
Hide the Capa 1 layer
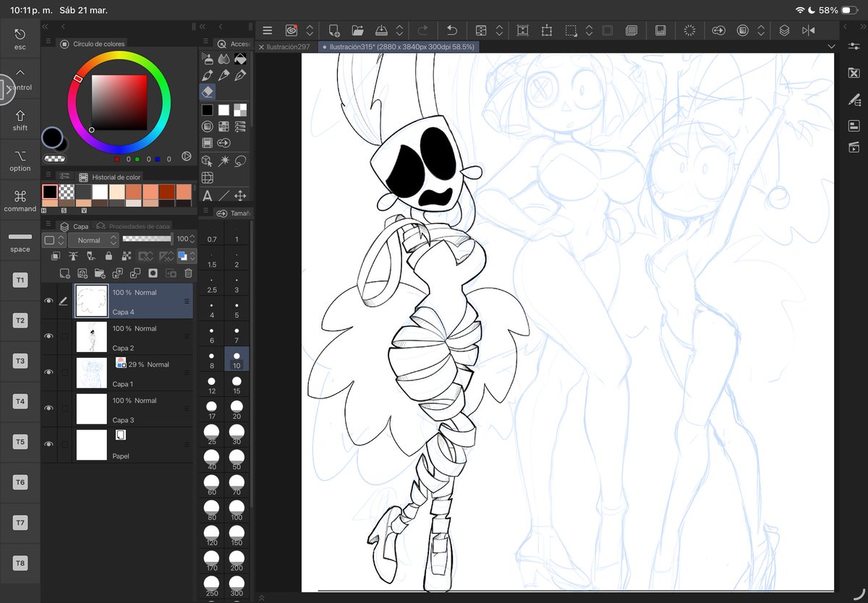48,372
